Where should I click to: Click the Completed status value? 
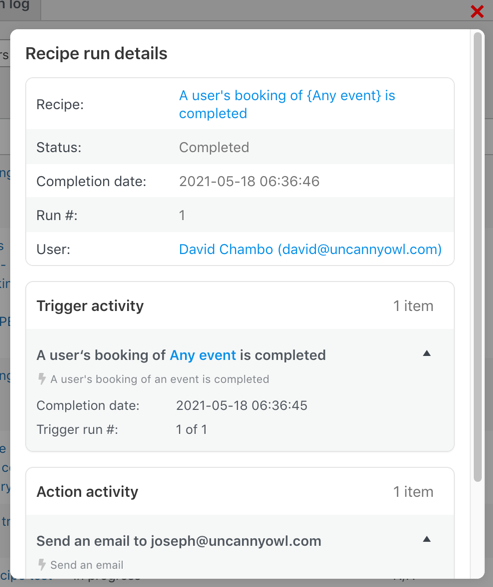pyautogui.click(x=214, y=147)
